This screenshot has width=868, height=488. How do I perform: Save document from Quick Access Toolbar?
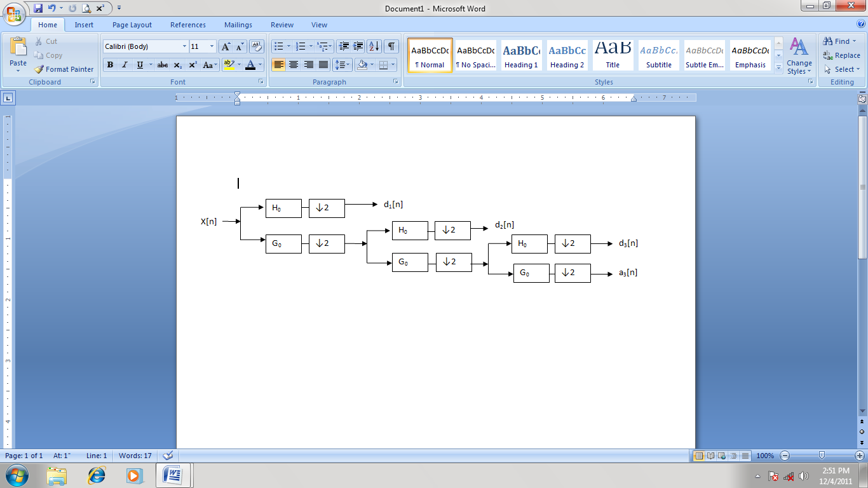tap(38, 8)
